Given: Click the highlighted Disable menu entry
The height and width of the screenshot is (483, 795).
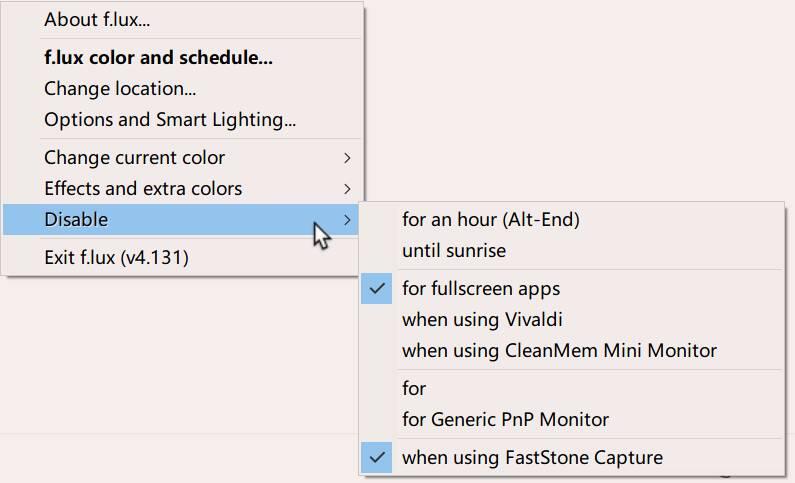Looking at the screenshot, I should 76,220.
